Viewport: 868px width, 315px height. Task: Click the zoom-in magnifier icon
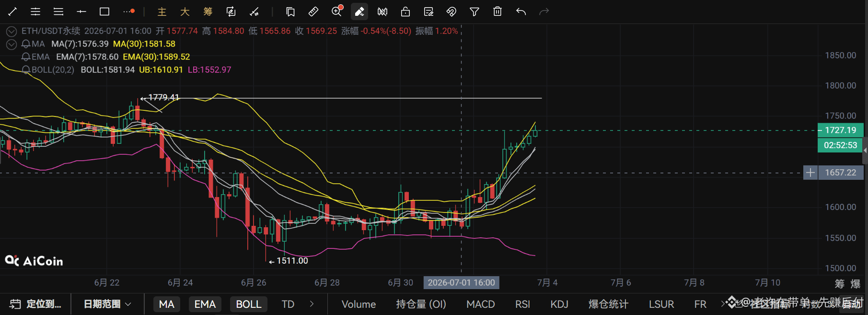[x=337, y=11]
